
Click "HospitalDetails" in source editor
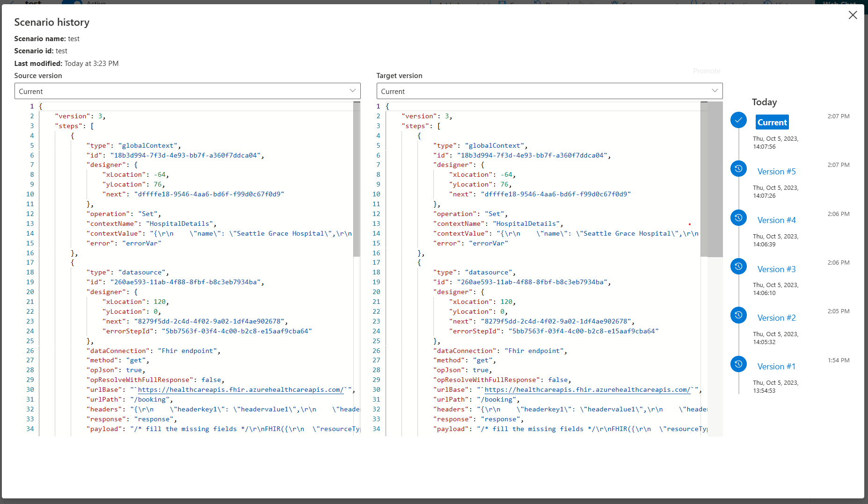[x=180, y=223]
